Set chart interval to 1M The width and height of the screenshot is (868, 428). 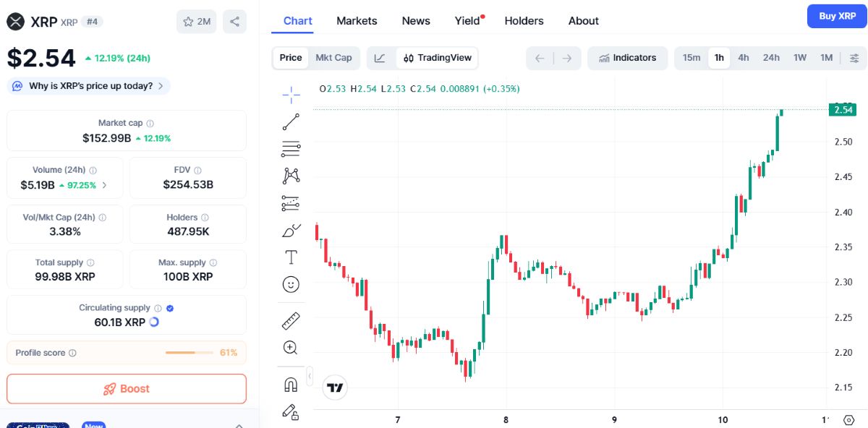click(827, 58)
